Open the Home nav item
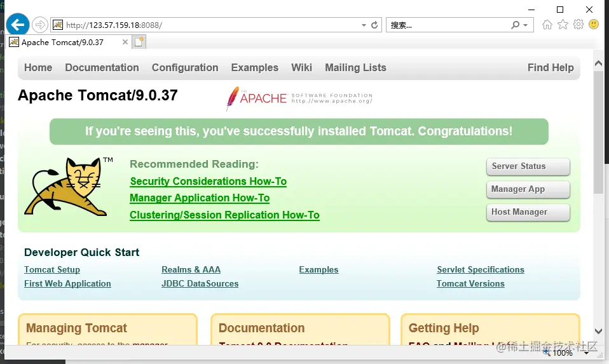609x364 pixels. 38,67
